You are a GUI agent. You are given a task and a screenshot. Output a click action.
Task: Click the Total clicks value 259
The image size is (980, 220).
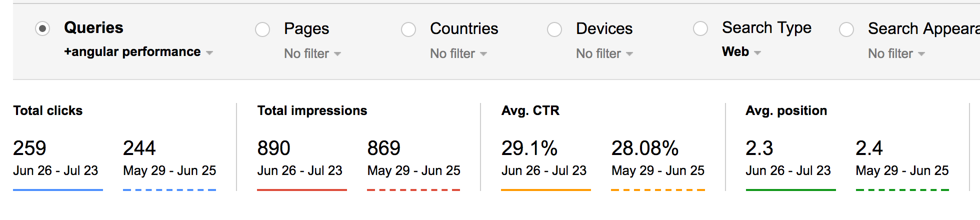click(30, 148)
